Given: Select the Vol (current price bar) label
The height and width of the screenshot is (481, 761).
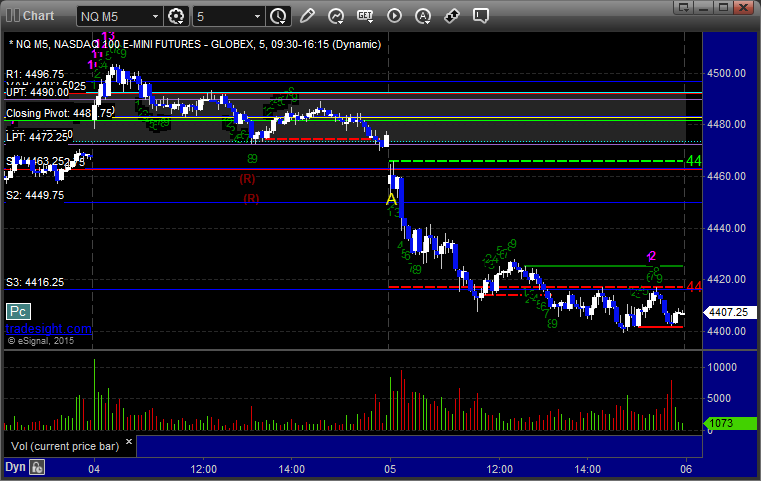Looking at the screenshot, I should (x=65, y=446).
